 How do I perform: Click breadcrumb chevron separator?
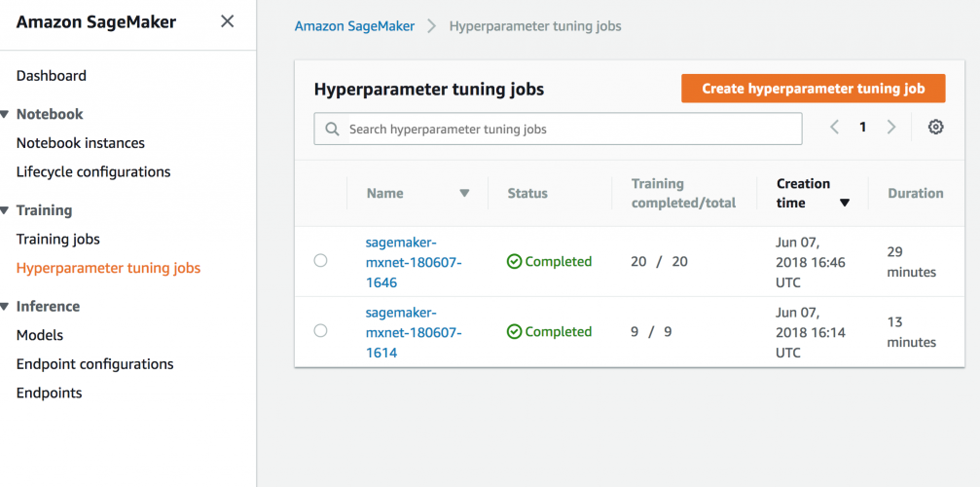(x=431, y=26)
